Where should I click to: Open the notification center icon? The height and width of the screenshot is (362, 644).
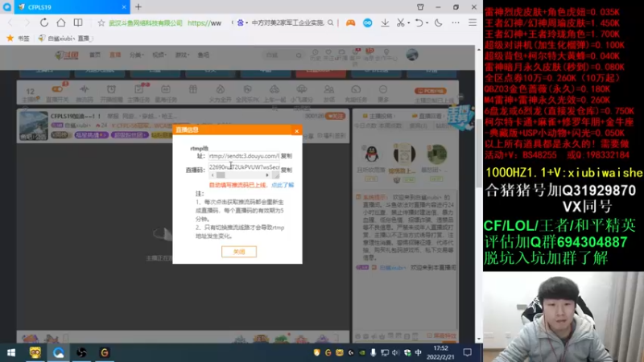[x=468, y=352]
